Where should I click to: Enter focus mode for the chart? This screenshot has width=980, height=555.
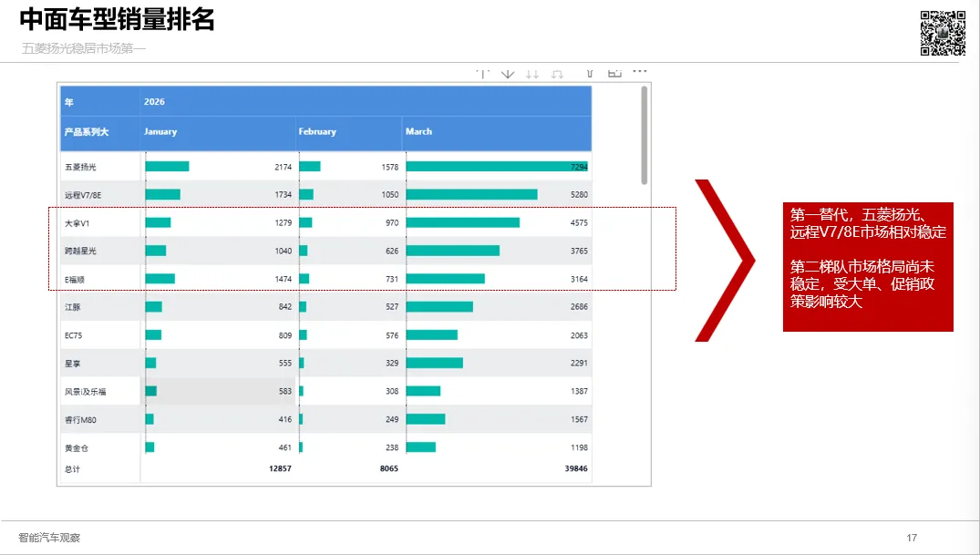point(614,74)
